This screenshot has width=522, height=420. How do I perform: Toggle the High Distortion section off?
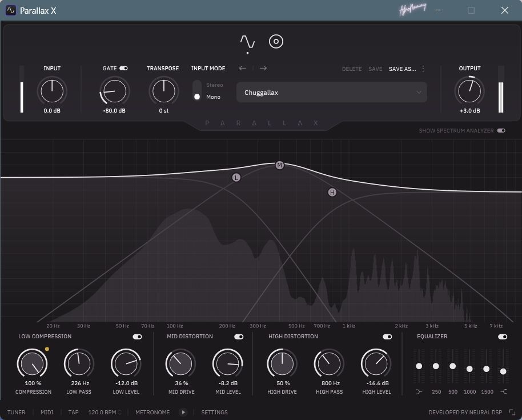pos(388,337)
